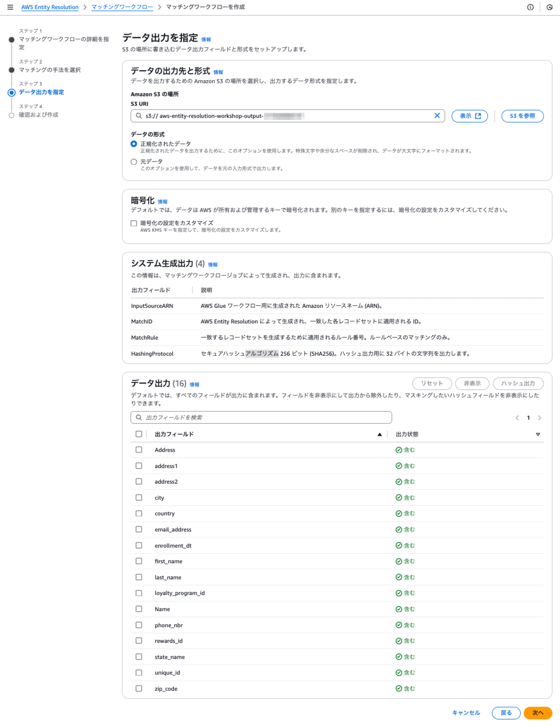
Task: Click the 戻る back button
Action: point(506,713)
